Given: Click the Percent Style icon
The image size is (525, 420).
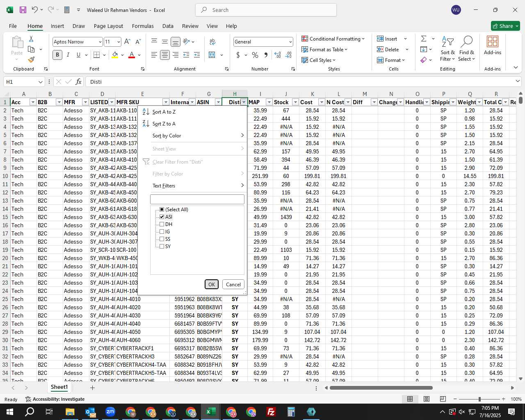Looking at the screenshot, I should [x=255, y=55].
